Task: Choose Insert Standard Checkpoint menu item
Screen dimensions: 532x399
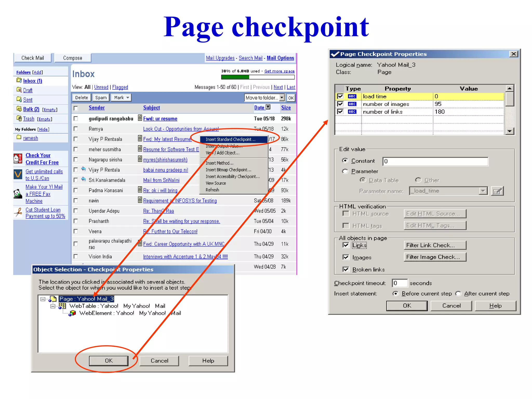Action: click(x=234, y=139)
